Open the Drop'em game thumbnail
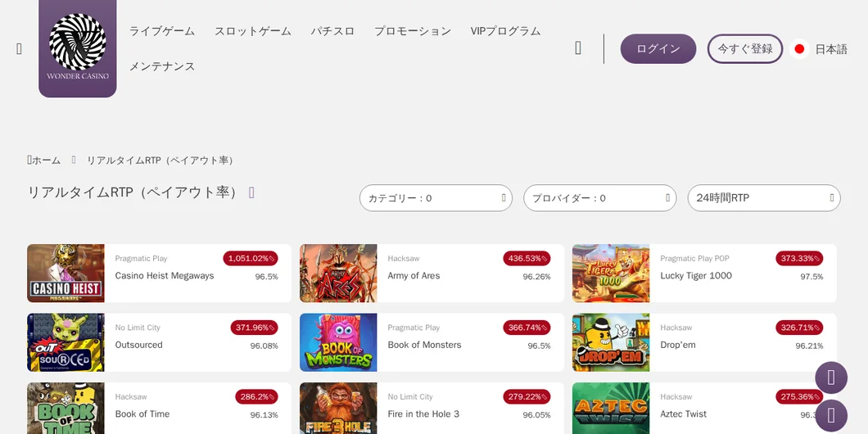This screenshot has width=868, height=434. pyautogui.click(x=611, y=342)
